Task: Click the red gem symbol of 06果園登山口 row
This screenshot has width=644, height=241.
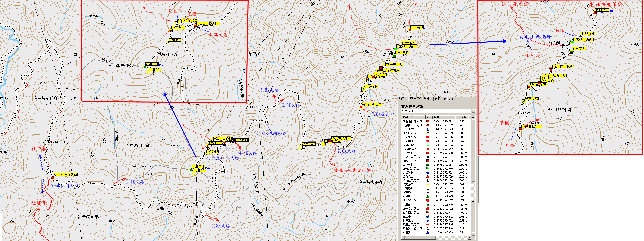Action: [428, 141]
